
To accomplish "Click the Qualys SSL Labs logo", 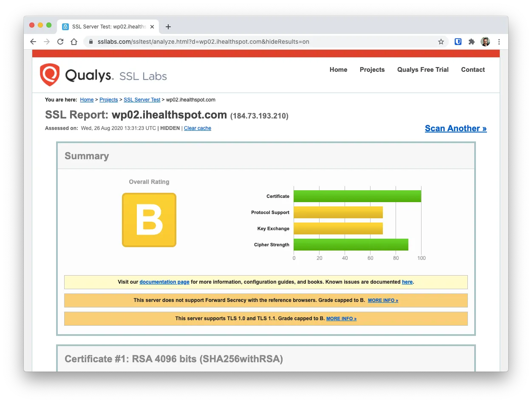I will pyautogui.click(x=103, y=75).
